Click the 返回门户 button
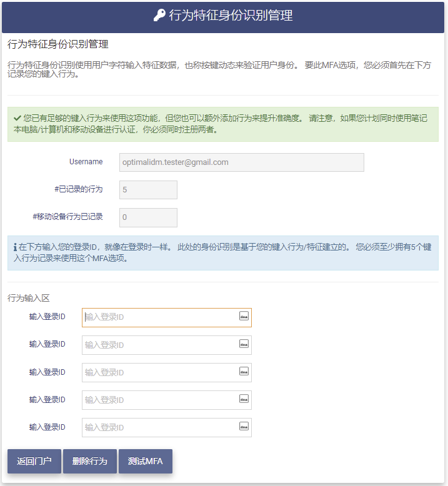This screenshot has height=486, width=448. [x=34, y=461]
